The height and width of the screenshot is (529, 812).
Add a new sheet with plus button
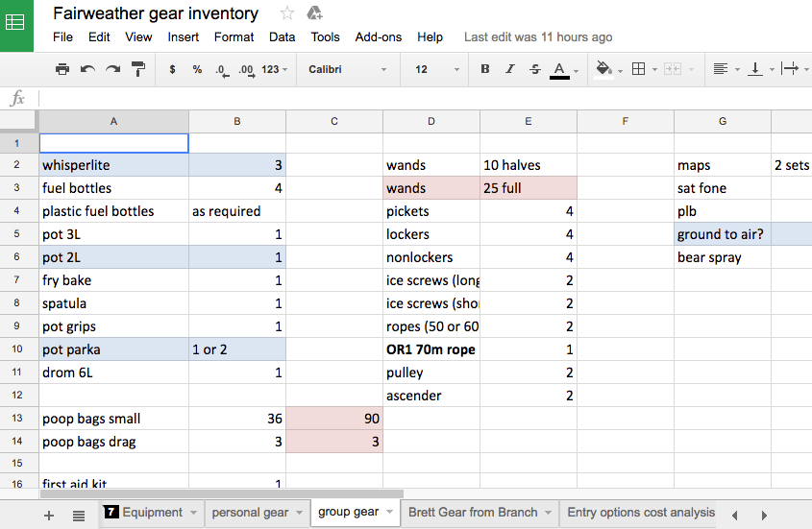tap(49, 515)
